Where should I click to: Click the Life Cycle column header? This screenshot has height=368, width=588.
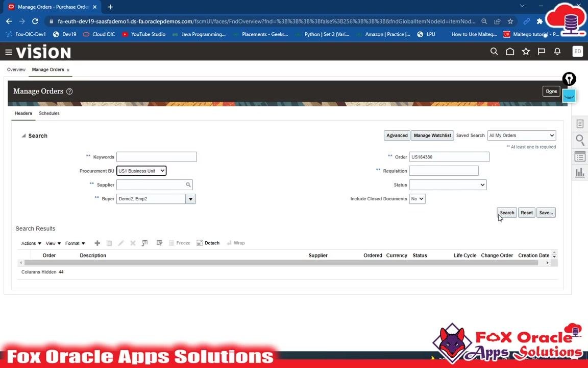(465, 256)
